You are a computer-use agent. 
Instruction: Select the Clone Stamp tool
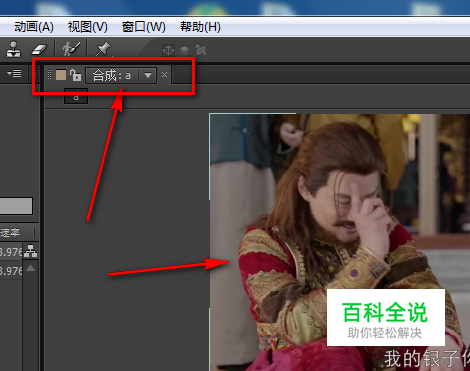[14, 49]
